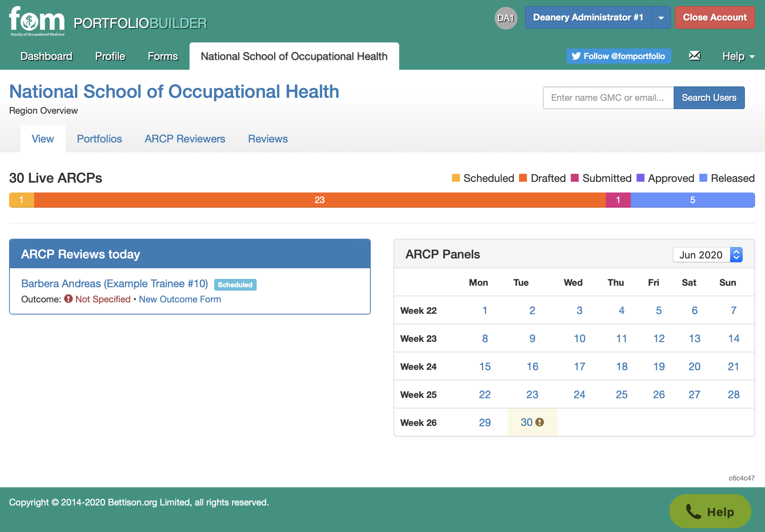Select highlighted calendar day 30

coord(527,422)
